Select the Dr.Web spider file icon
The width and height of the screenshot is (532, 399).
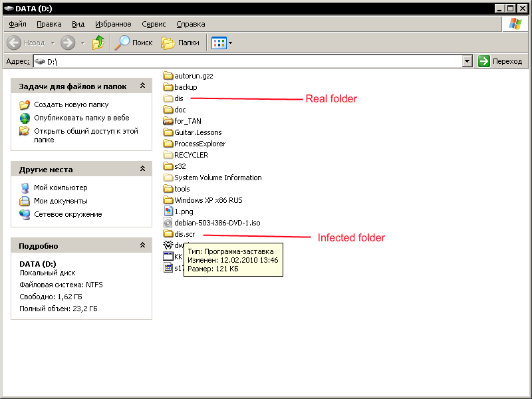pos(168,245)
